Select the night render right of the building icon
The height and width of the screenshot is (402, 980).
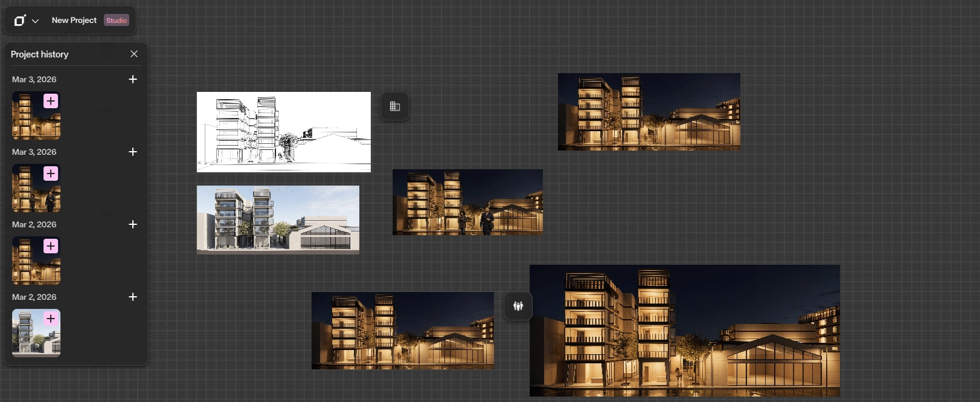pos(649,112)
